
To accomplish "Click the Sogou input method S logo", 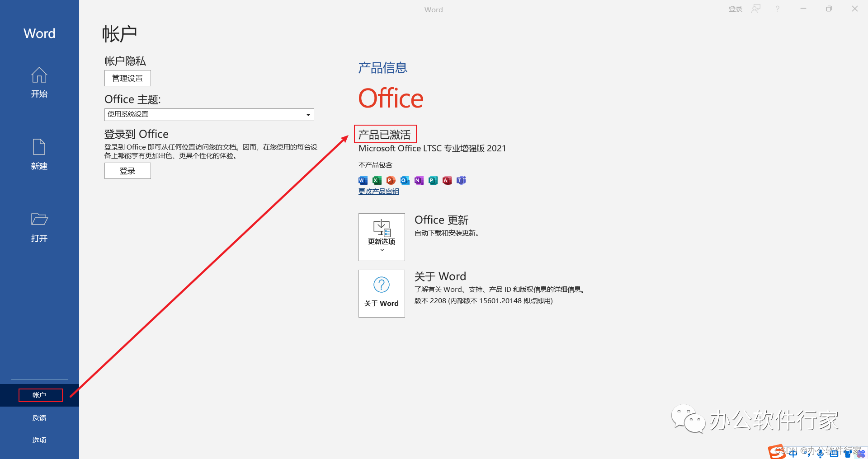I will point(777,452).
